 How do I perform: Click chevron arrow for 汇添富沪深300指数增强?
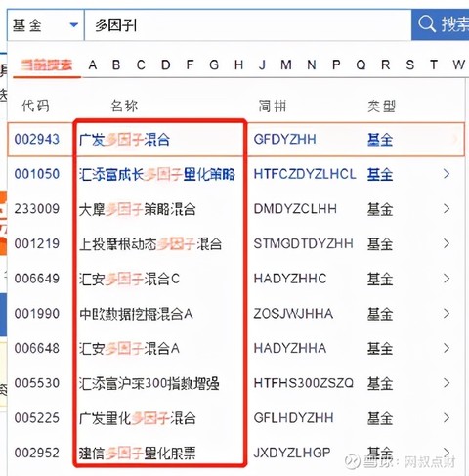447,383
